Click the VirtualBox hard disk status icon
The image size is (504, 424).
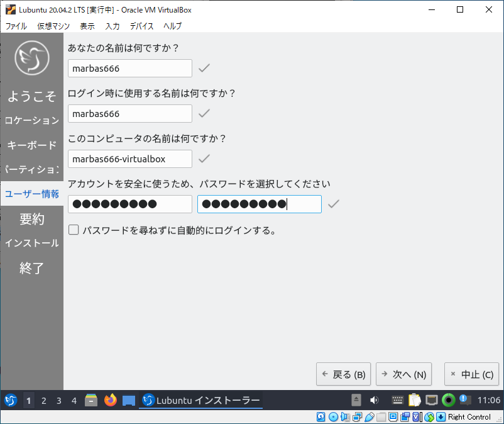click(x=320, y=417)
